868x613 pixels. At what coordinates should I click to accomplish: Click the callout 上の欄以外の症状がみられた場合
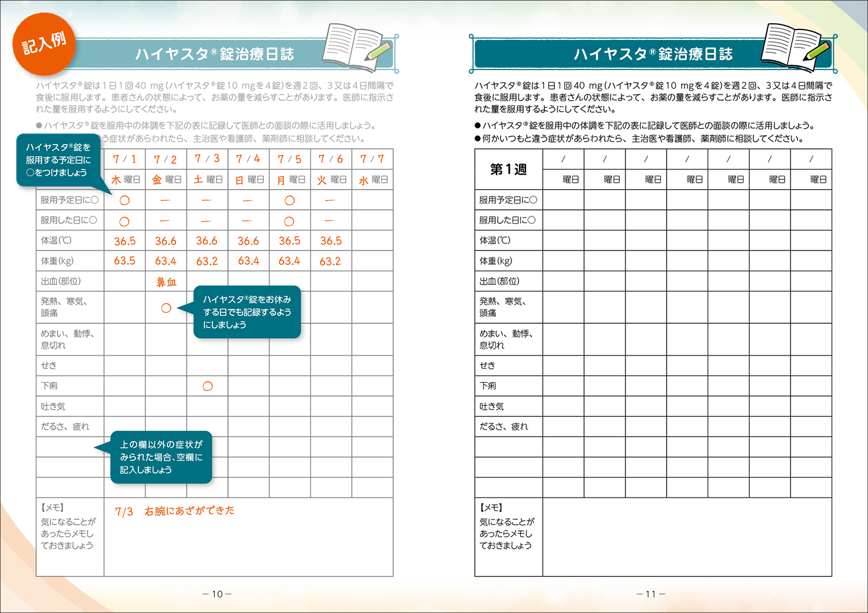[161, 457]
